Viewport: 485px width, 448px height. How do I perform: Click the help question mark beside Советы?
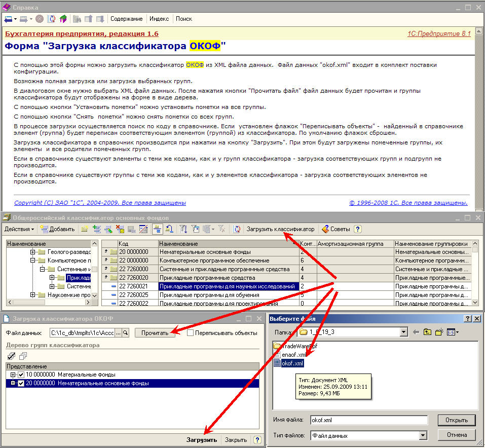click(358, 229)
